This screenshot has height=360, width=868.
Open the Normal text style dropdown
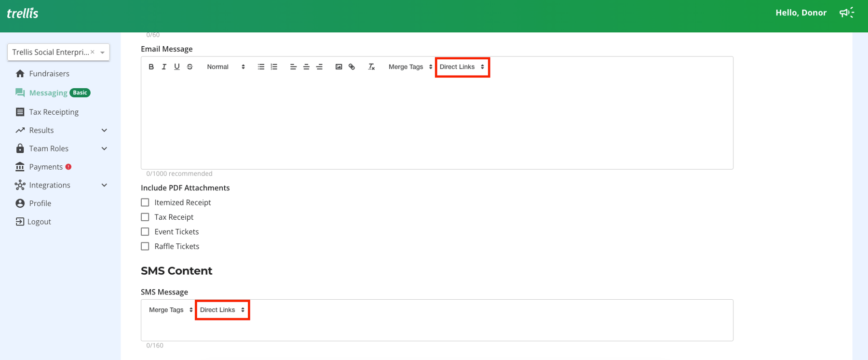pos(226,67)
